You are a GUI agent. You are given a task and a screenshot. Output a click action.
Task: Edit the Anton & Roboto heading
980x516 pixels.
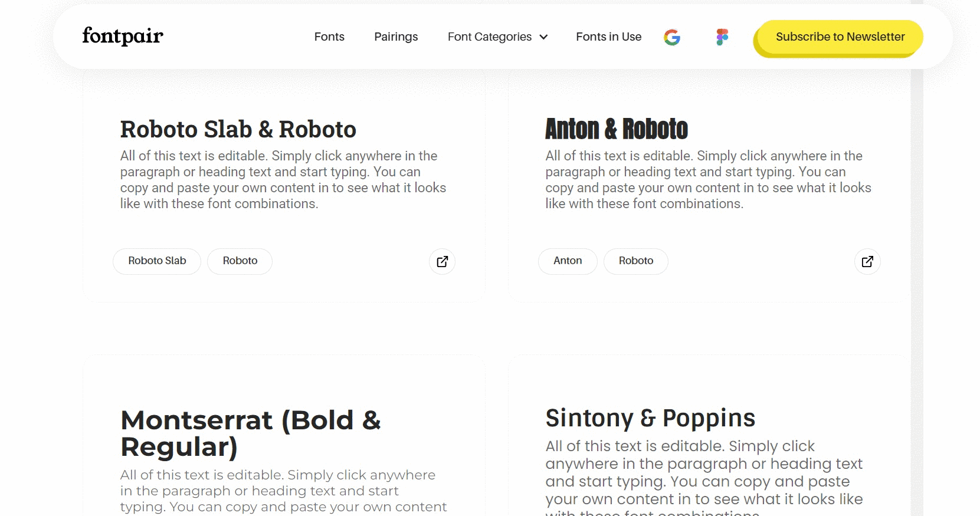(617, 129)
